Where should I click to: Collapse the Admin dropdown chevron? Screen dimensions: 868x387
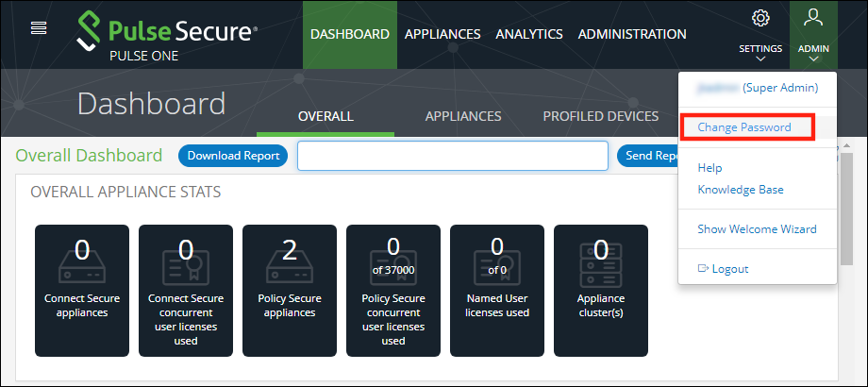tap(812, 59)
